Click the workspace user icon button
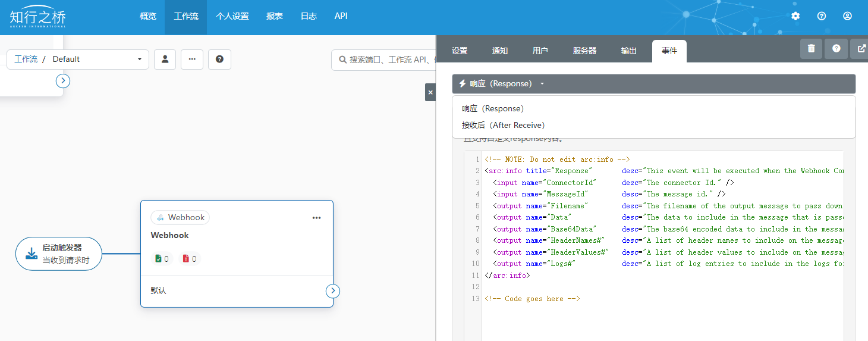 coord(165,60)
